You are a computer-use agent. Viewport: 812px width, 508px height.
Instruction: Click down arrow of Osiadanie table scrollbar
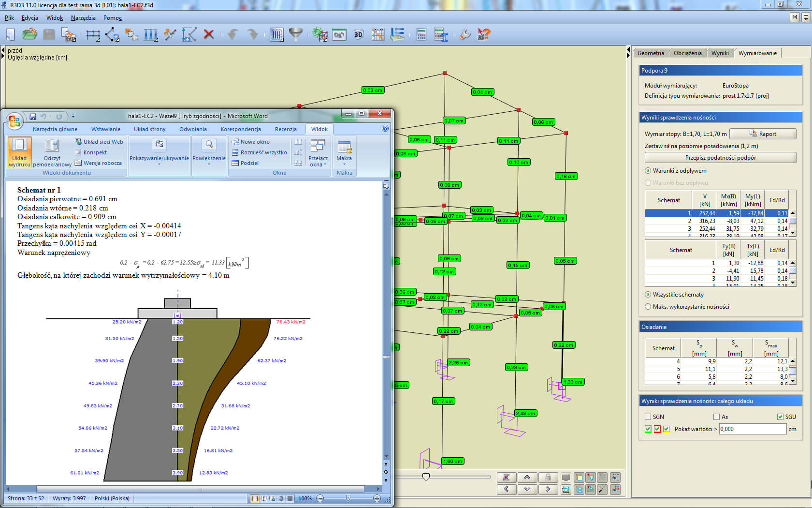pyautogui.click(x=793, y=381)
